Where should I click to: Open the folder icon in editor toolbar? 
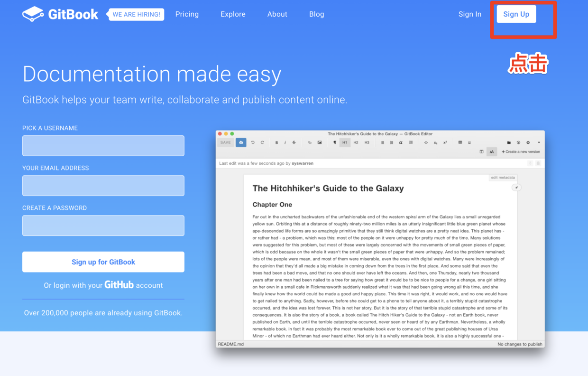tap(509, 142)
